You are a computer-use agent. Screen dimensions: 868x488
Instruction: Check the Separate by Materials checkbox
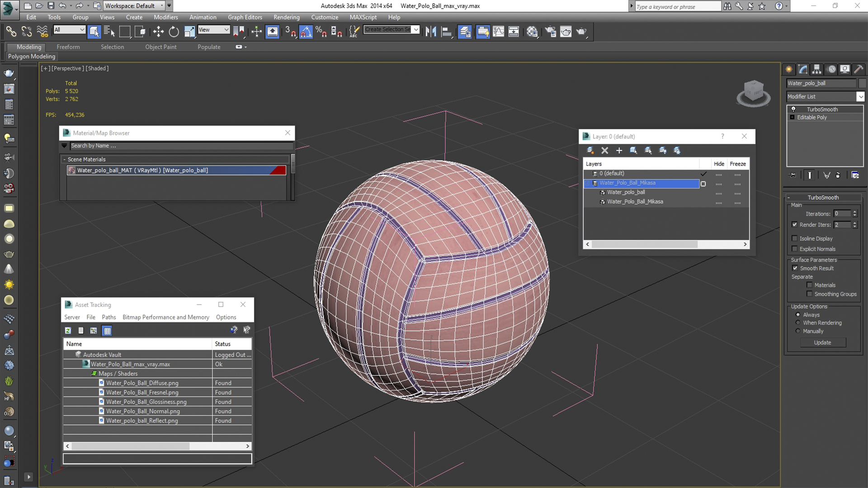tap(810, 285)
